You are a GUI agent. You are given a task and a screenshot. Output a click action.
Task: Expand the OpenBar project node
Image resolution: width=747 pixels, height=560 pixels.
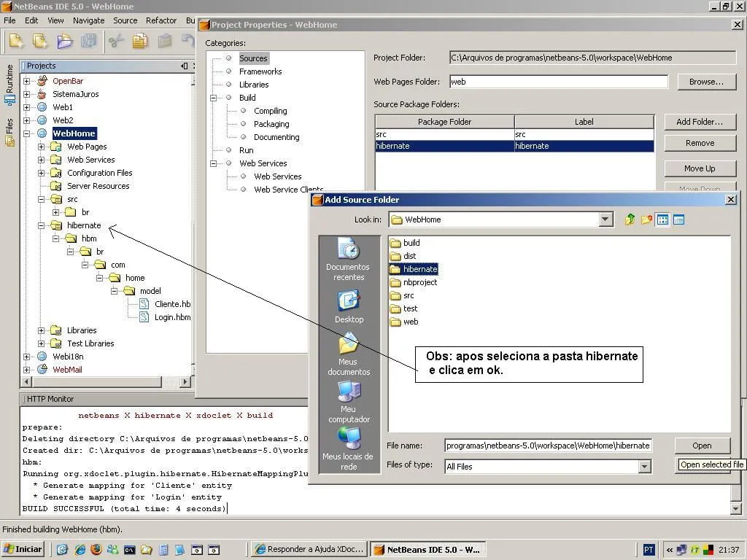27,81
